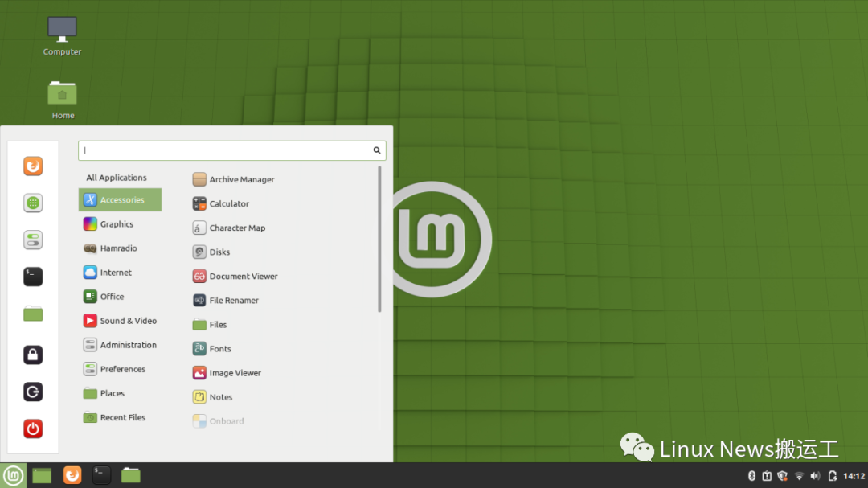Click the menu search input field
This screenshot has height=488, width=868.
pyautogui.click(x=232, y=150)
